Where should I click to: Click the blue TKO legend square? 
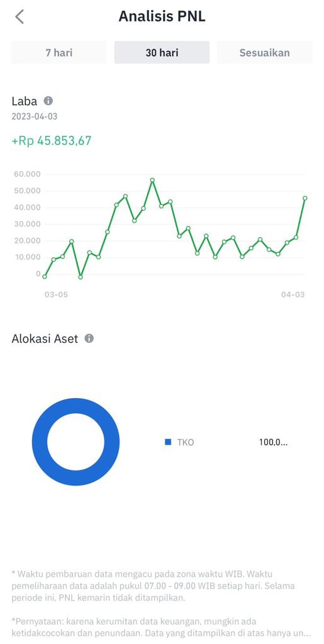[x=167, y=442]
